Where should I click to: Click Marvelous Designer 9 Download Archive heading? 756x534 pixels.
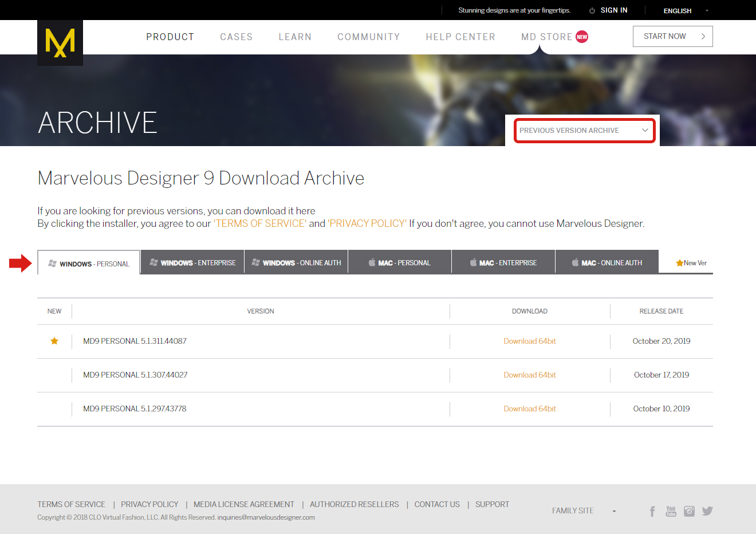coord(201,178)
